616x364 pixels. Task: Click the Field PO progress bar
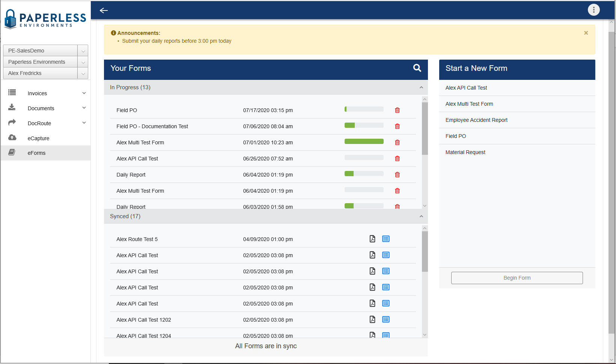click(x=364, y=109)
